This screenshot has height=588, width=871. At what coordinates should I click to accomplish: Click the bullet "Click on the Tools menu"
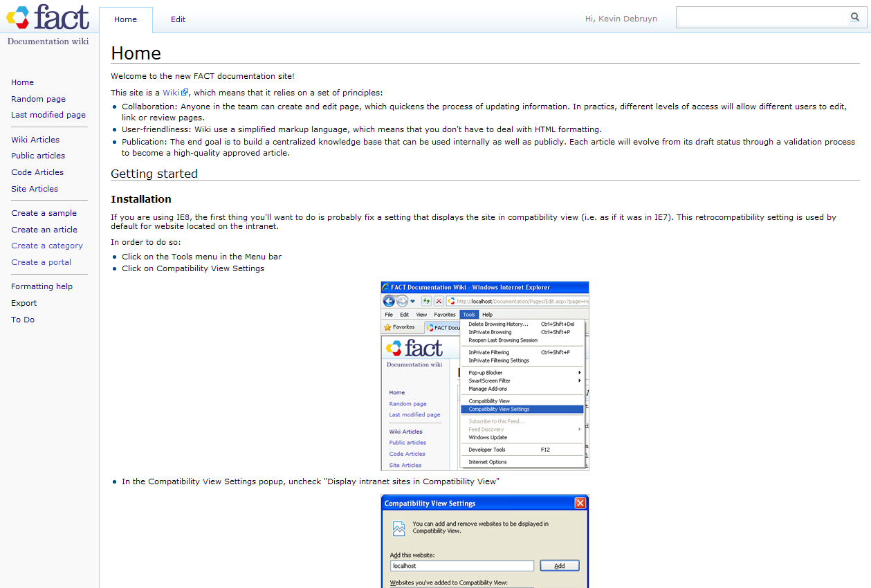tap(202, 257)
